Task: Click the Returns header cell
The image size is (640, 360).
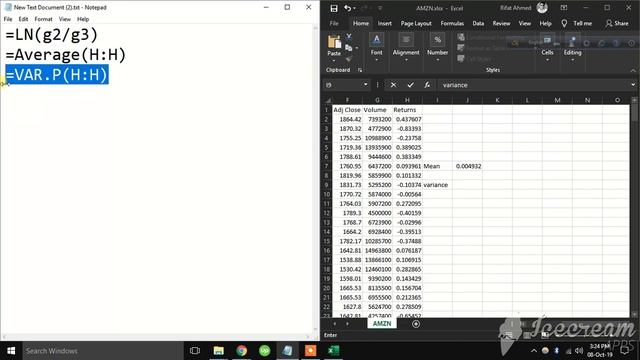Action: 407,110
